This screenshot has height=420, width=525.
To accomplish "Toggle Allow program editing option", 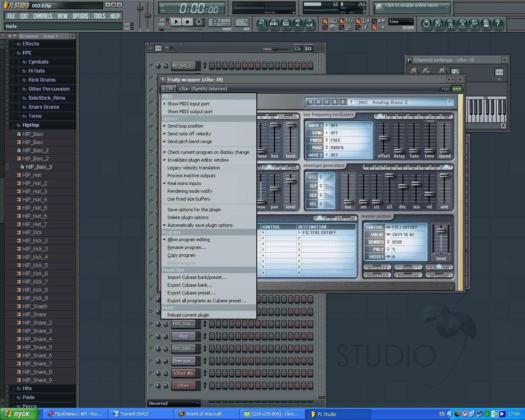I will [188, 240].
